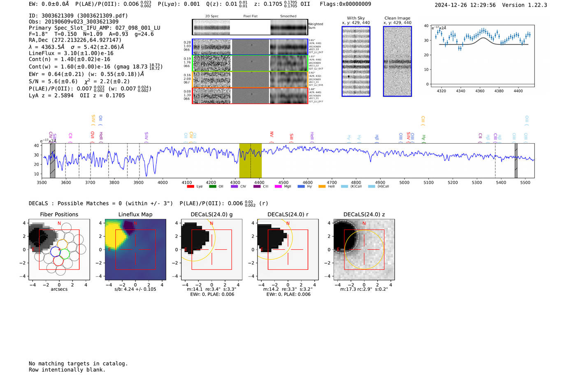Open the Weighted Sum 2D spectrum strip
Viewport: 576px width, 392px height.
point(250,27)
